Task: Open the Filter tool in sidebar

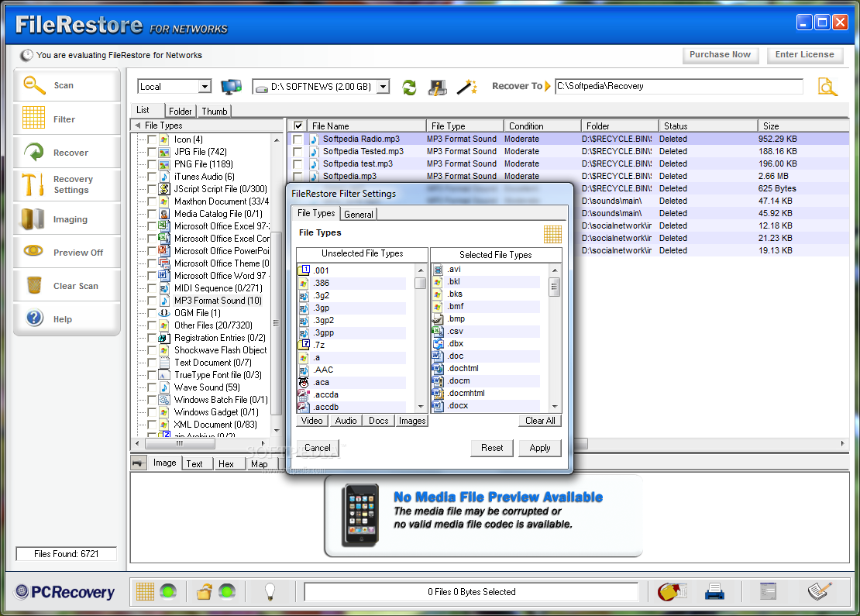Action: pos(67,119)
